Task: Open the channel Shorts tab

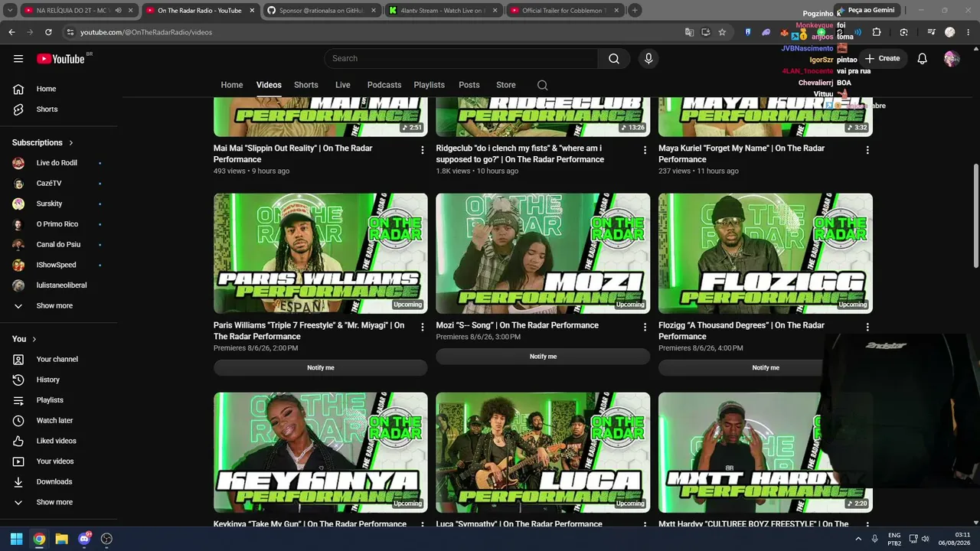Action: coord(306,85)
